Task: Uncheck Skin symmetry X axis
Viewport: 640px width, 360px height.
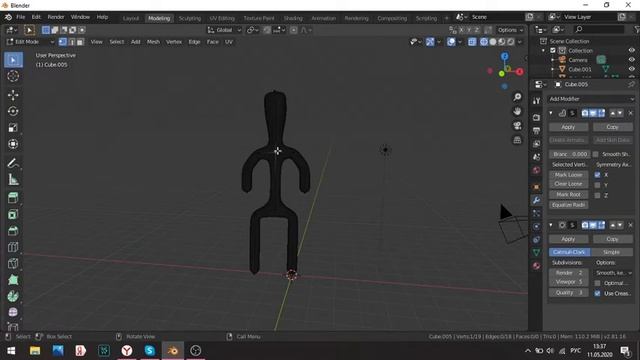Action: [598, 175]
